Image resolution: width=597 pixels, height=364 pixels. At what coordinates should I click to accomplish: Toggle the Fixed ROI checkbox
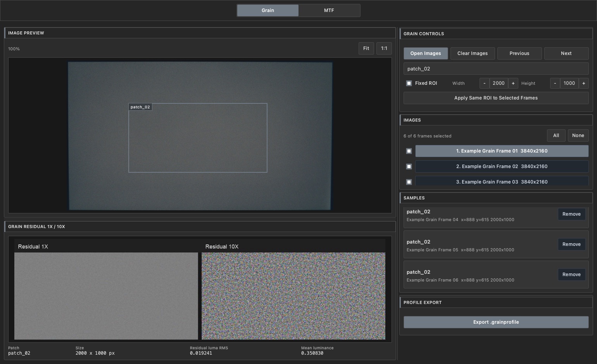(409, 83)
